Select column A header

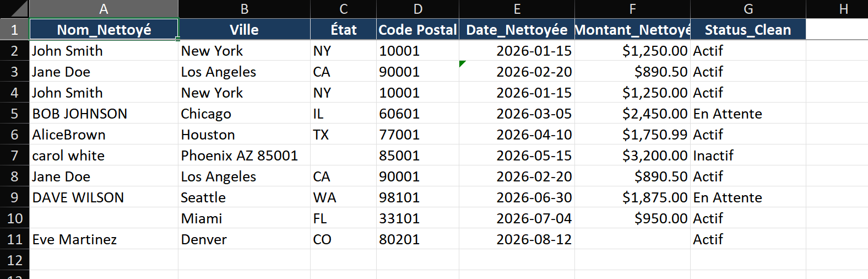[104, 9]
